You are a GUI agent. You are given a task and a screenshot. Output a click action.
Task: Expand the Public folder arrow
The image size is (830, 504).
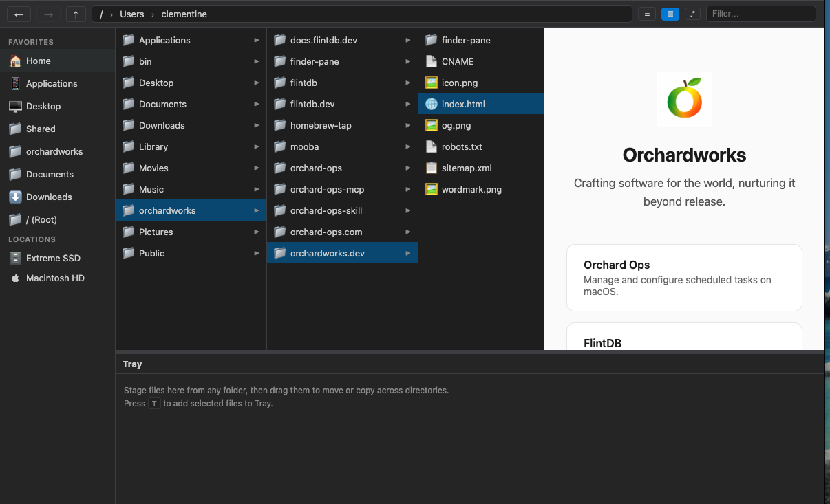coord(257,254)
